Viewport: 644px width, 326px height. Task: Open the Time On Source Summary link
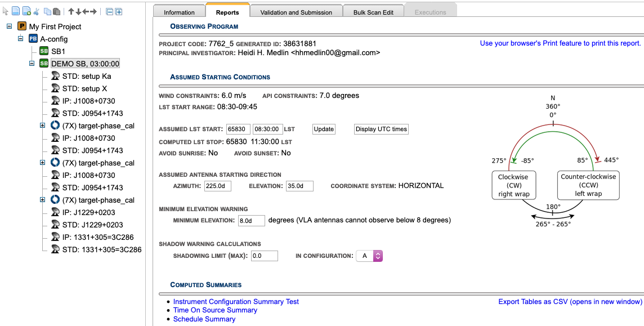215,310
